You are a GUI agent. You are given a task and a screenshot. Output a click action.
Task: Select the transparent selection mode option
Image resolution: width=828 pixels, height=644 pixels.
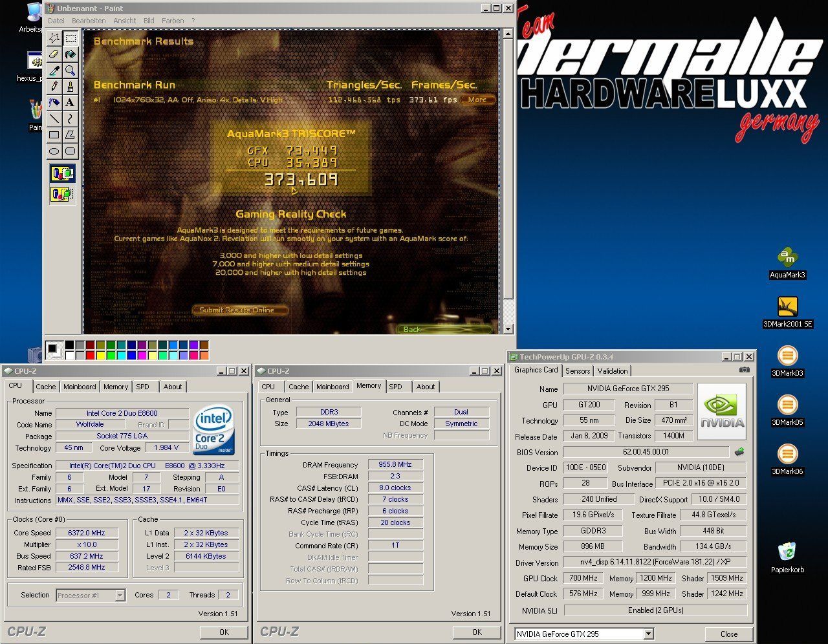(x=63, y=194)
